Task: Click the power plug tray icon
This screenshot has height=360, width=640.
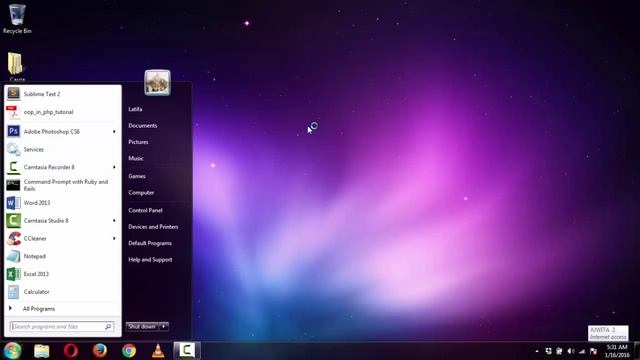Action: point(559,351)
